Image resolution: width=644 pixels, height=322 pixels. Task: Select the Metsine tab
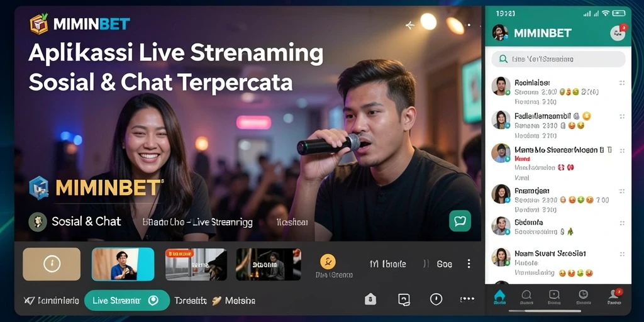pyautogui.click(x=240, y=301)
